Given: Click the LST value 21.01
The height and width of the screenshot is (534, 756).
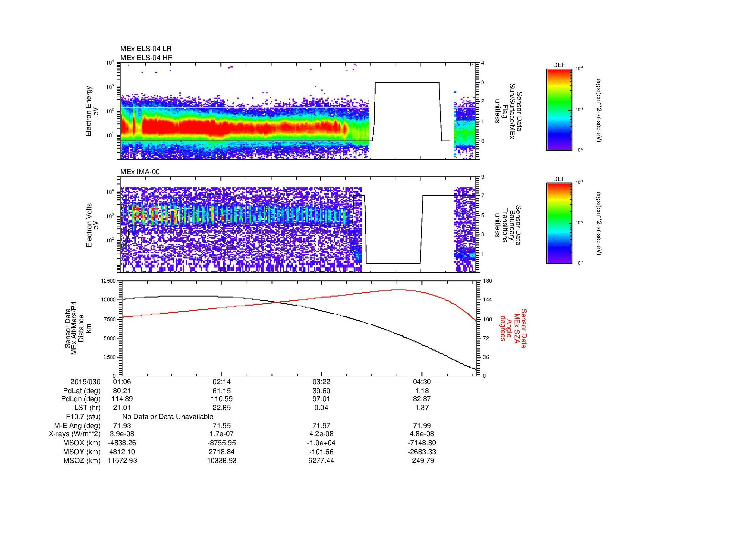Looking at the screenshot, I should point(122,408).
